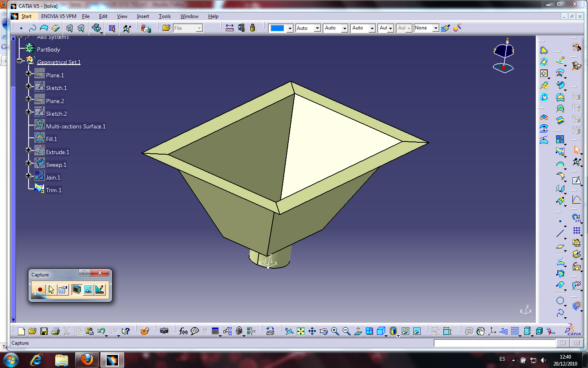Select the Line tool in right toolbar
Viewport: 588px width, 368px height.
tap(560, 234)
